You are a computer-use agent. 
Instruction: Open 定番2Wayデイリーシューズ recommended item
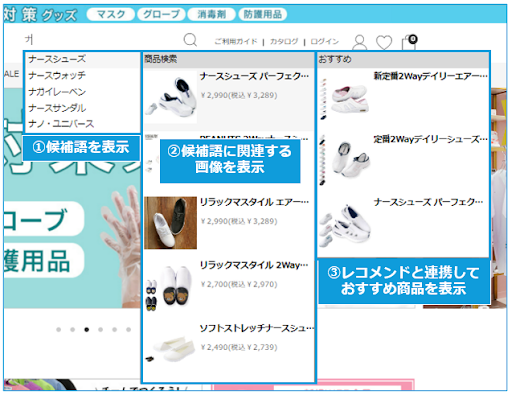click(x=430, y=139)
